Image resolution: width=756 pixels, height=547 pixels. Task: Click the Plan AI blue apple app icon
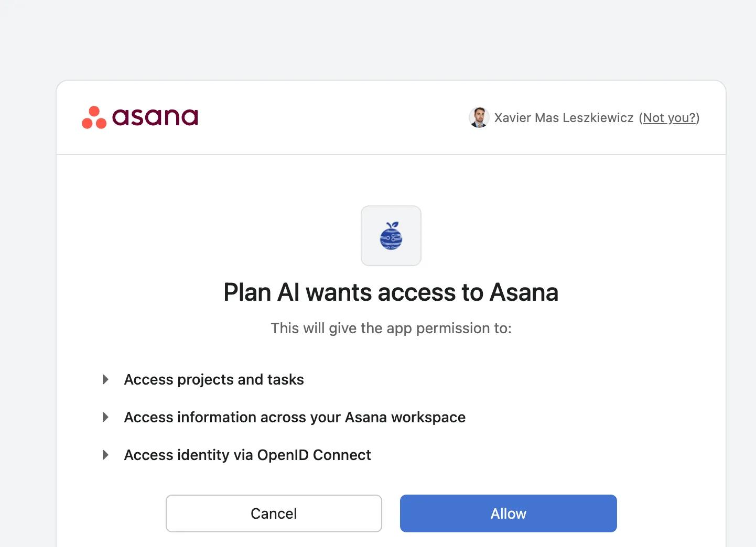pos(391,236)
